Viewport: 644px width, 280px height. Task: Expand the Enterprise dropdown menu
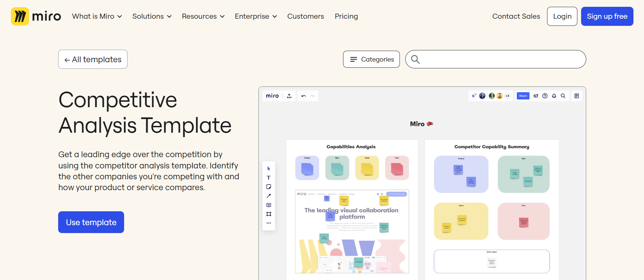coord(256,16)
